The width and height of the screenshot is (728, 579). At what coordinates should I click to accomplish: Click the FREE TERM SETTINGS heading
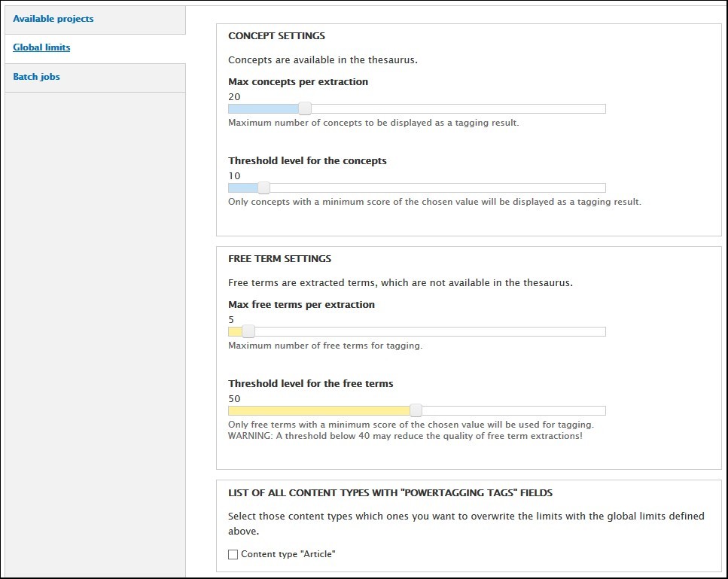tap(279, 258)
